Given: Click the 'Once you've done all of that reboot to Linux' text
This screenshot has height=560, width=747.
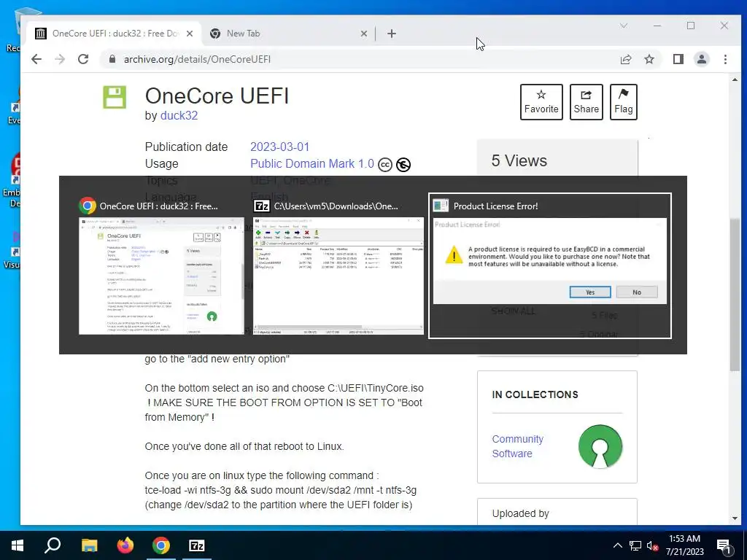Looking at the screenshot, I should click(x=244, y=446).
